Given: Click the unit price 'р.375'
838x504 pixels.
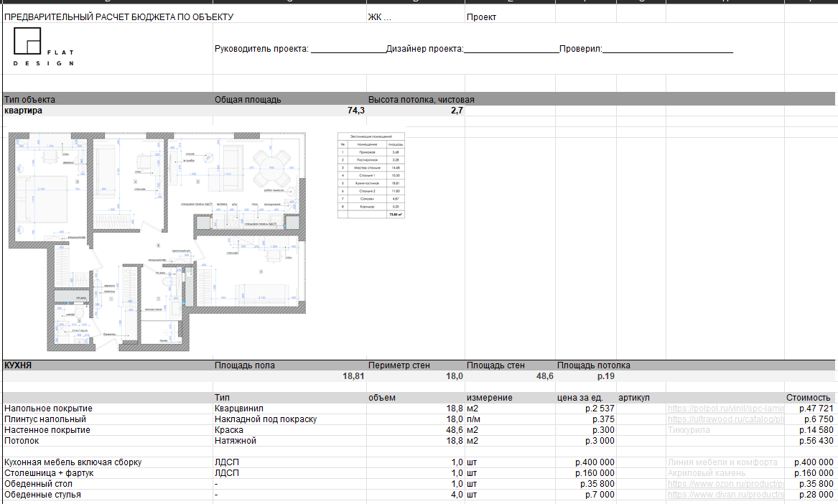Looking at the screenshot, I should tap(603, 419).
